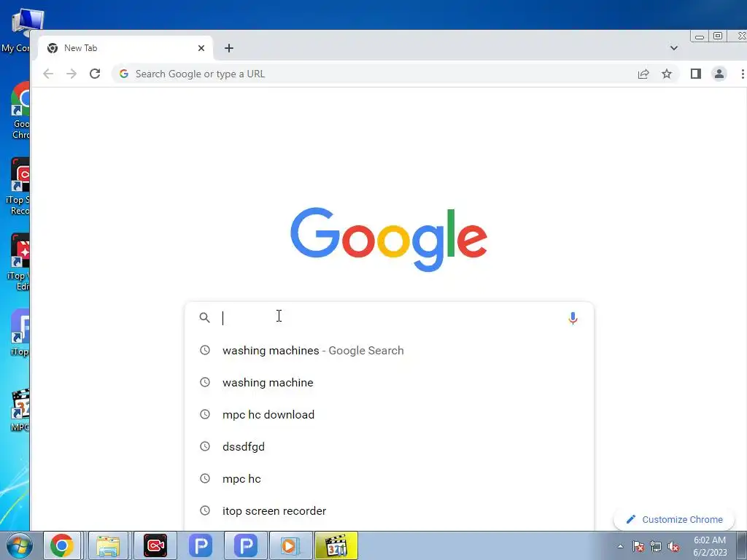The image size is (747, 560).
Task: Select the mpc hc suggestion
Action: 389,478
